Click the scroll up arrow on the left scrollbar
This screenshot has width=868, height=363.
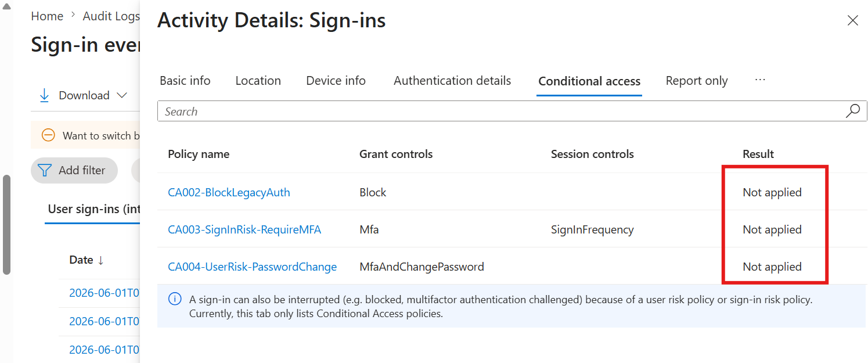[x=7, y=5]
